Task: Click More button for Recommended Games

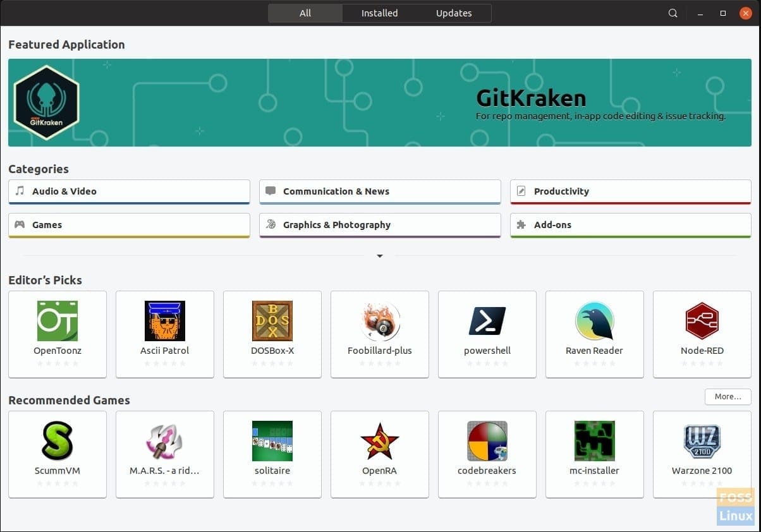Action: pyautogui.click(x=728, y=397)
